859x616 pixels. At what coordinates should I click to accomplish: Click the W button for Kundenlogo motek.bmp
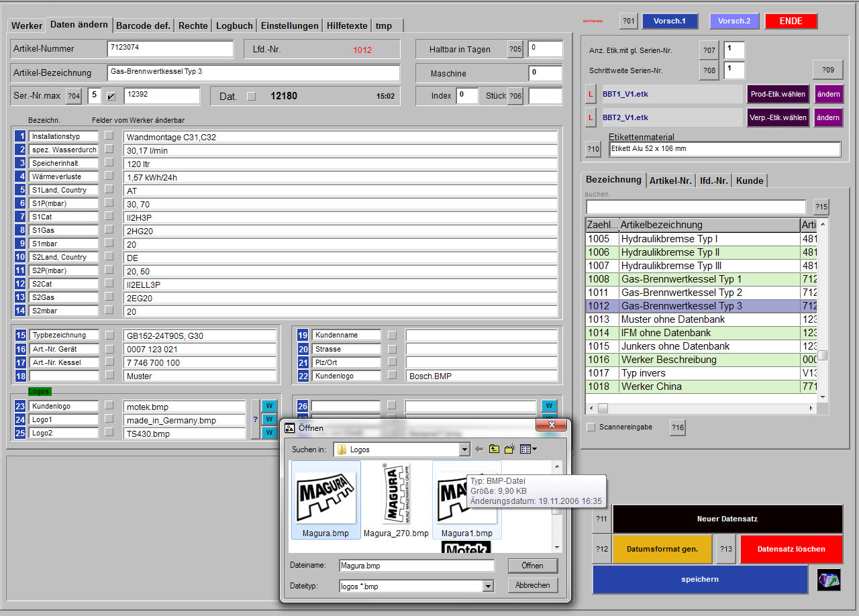tap(269, 405)
